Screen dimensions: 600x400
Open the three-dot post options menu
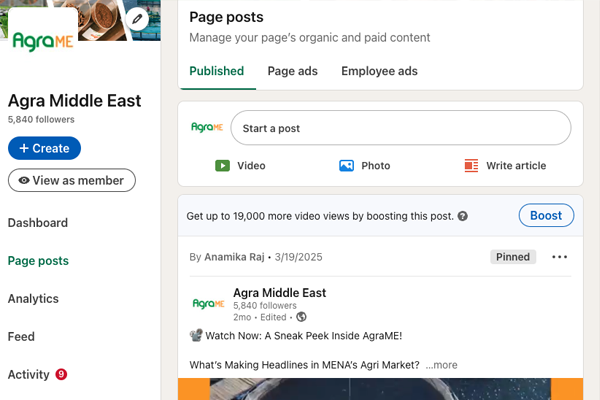tap(559, 257)
